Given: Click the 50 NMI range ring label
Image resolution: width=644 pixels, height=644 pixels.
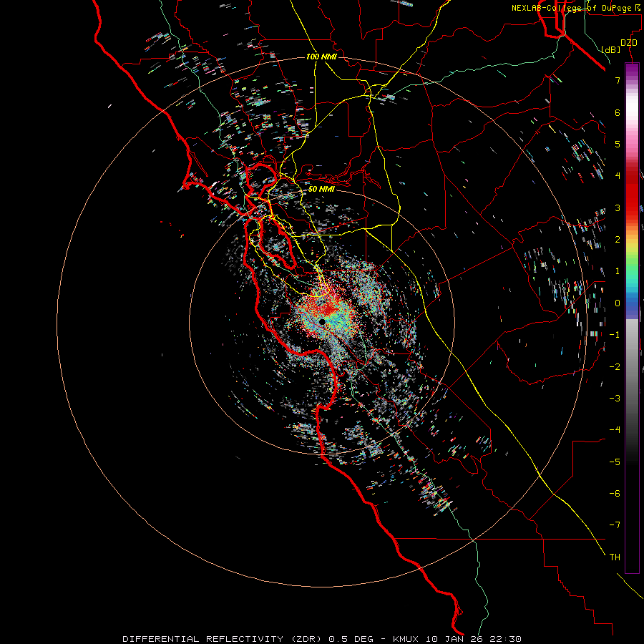Looking at the screenshot, I should click(321, 189).
